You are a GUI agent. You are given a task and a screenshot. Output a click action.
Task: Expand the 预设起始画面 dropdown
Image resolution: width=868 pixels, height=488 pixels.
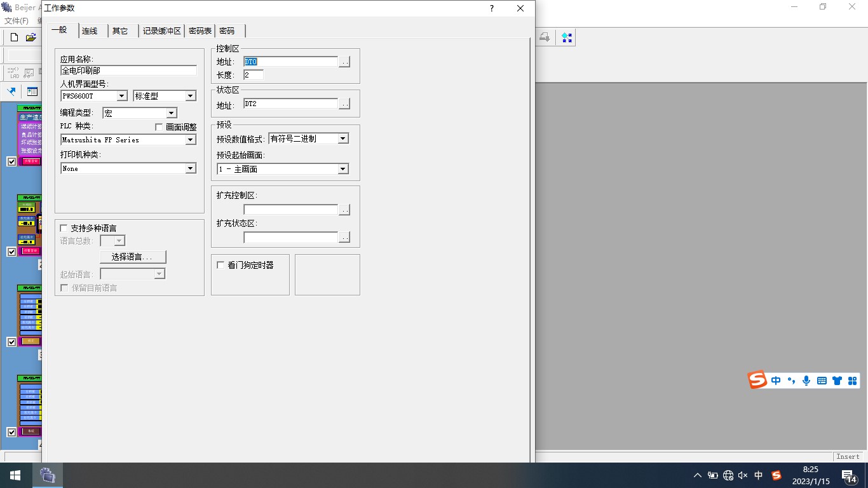[342, 169]
